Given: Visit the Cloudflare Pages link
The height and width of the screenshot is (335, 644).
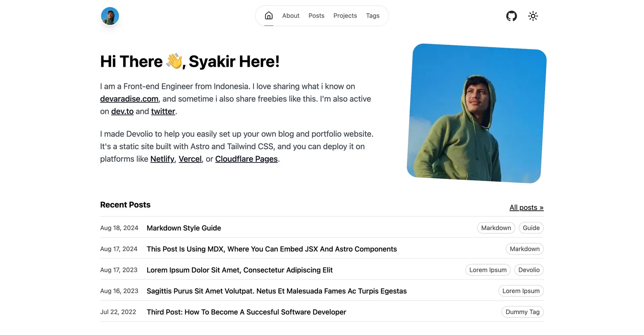Looking at the screenshot, I should tap(246, 159).
